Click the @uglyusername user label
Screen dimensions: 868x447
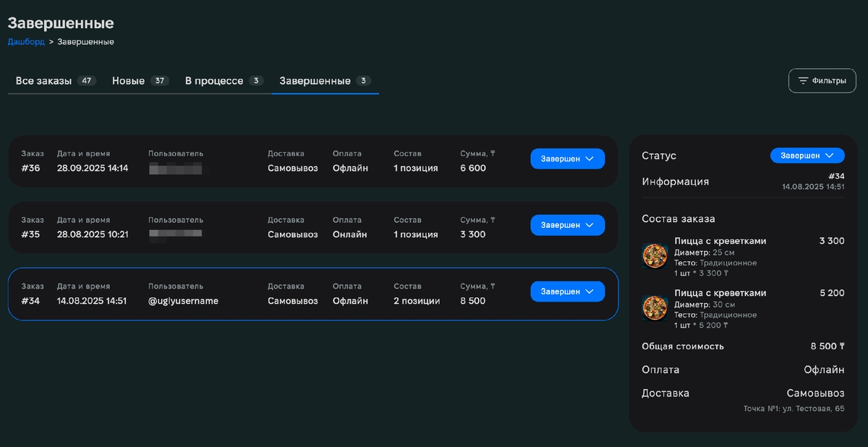pos(184,300)
